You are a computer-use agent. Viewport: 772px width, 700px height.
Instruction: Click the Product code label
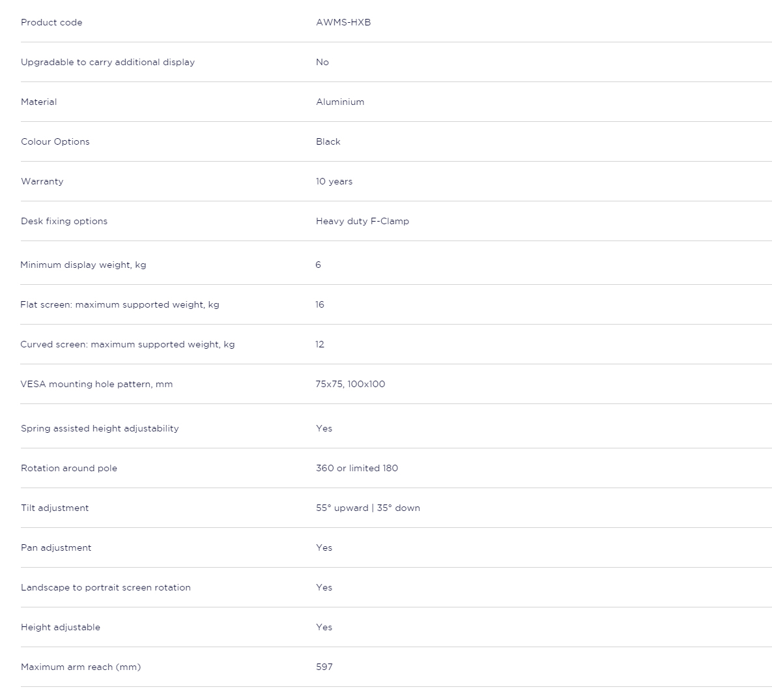(x=51, y=22)
